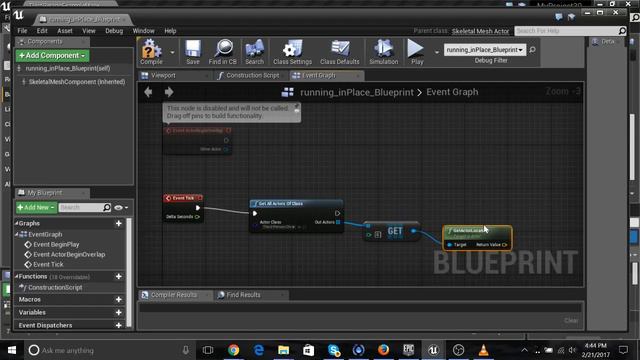Select the GET array node
This screenshot has height=360, width=640.
coord(392,232)
